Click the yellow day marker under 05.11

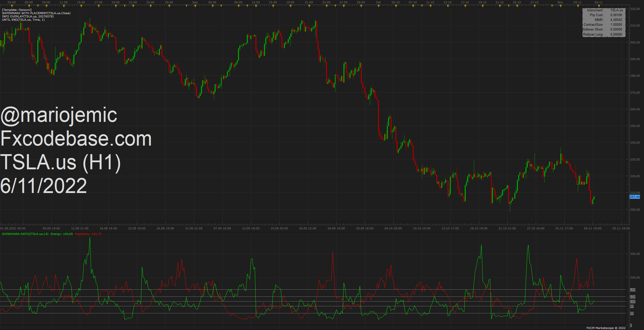pyautogui.click(x=599, y=6)
